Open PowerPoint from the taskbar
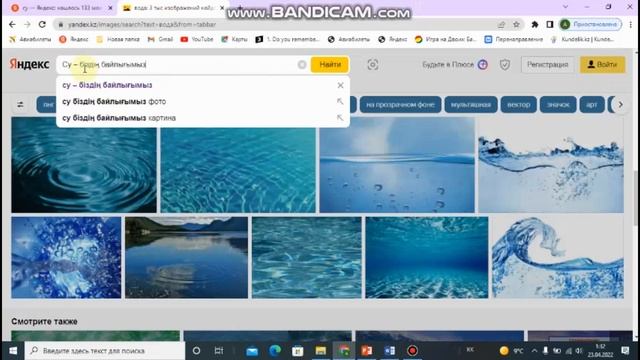The width and height of the screenshot is (640, 360). pyautogui.click(x=367, y=351)
